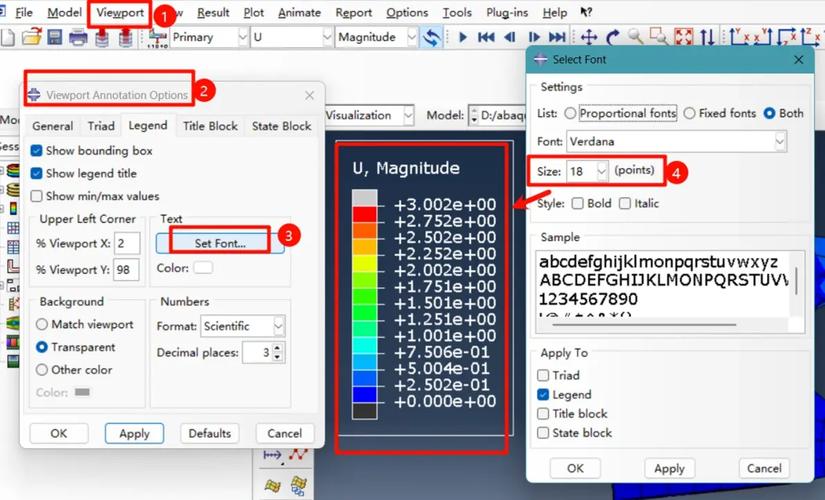Screen dimensions: 825x500
Task: Select the Pan view tool
Action: pos(589,38)
